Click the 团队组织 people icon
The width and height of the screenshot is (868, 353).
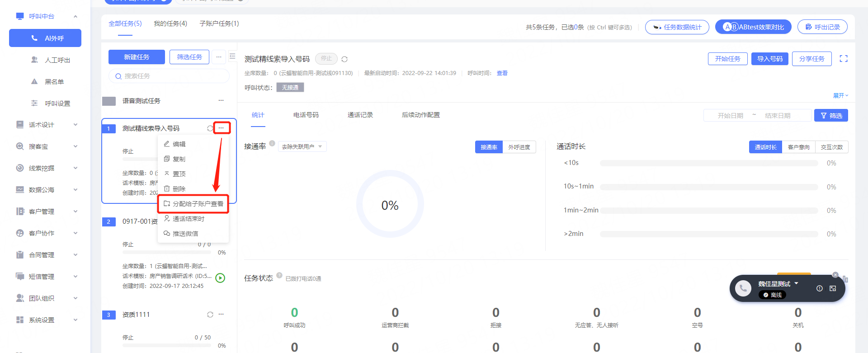[x=20, y=298]
